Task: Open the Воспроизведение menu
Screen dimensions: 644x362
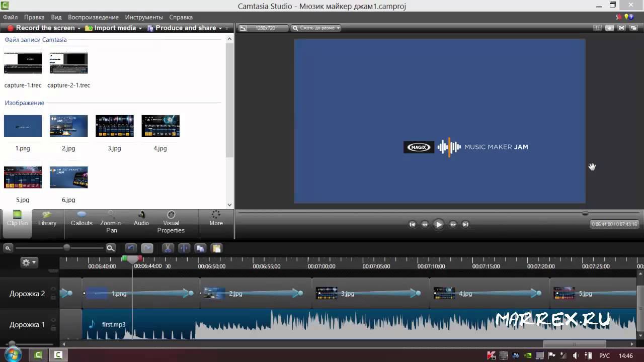Action: tap(93, 17)
